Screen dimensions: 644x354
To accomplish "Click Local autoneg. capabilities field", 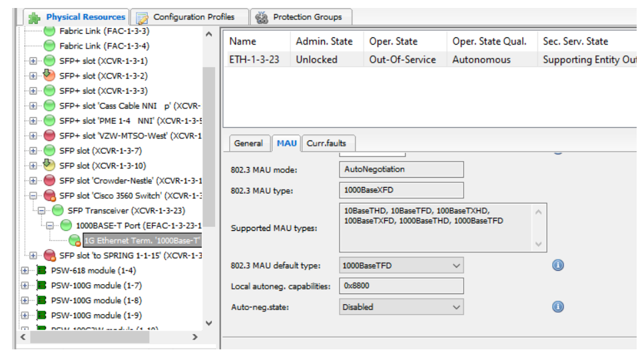I will (402, 286).
